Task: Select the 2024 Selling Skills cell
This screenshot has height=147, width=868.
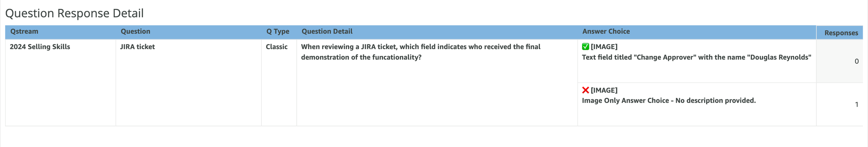Action: coord(40,47)
